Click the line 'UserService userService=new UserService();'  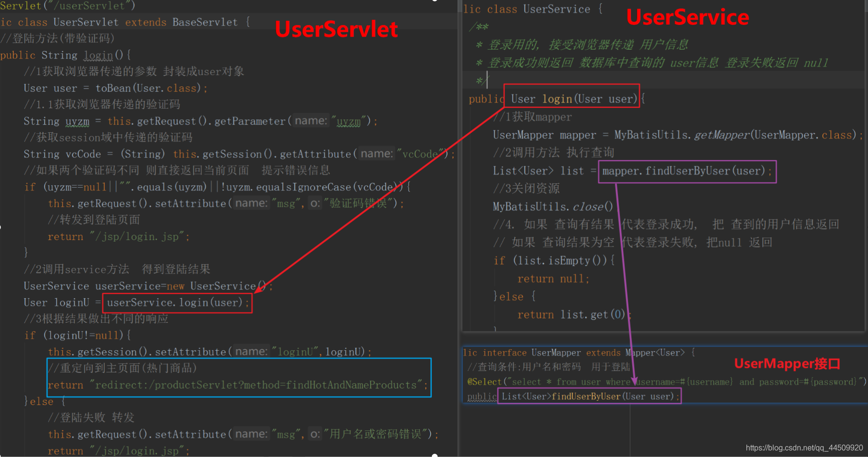pyautogui.click(x=148, y=286)
